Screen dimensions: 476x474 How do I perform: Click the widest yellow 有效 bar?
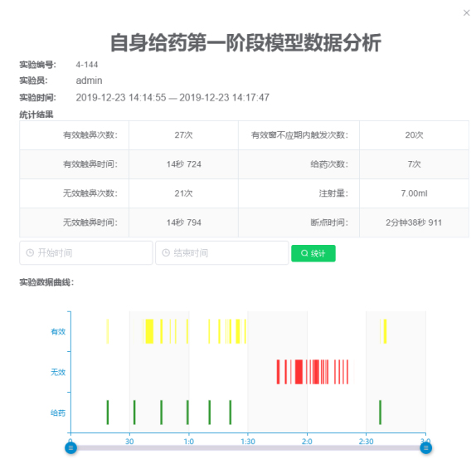[x=149, y=331]
